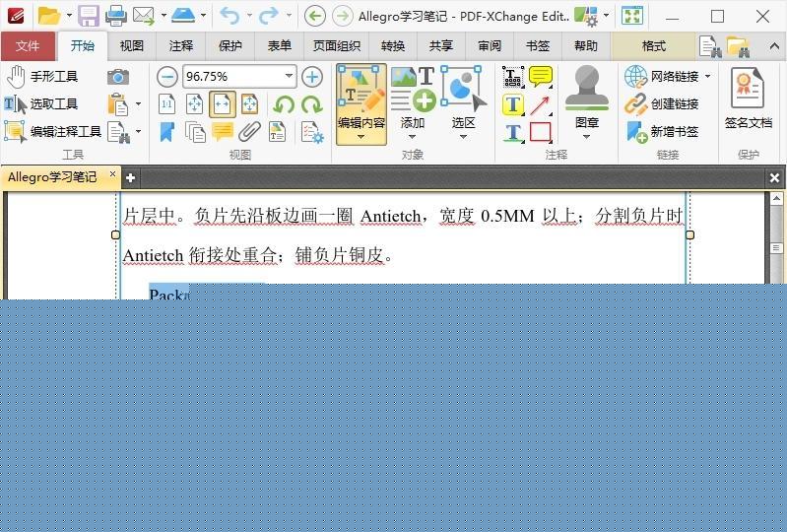Switch to the 转换 ribbon tab
This screenshot has height=532, width=787.
[x=393, y=46]
